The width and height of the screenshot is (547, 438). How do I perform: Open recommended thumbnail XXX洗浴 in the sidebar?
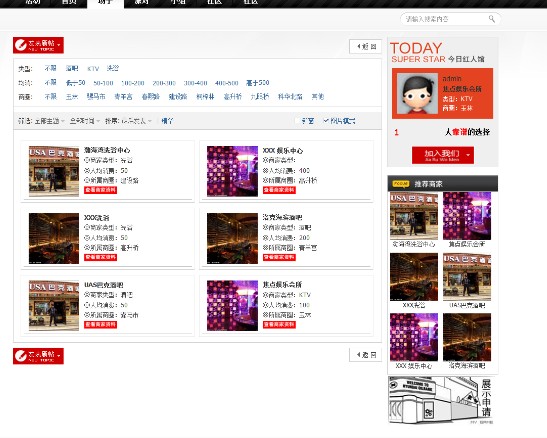414,277
